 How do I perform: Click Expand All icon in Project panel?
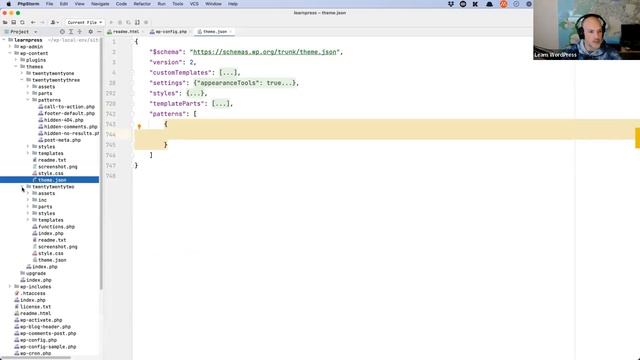(71, 31)
